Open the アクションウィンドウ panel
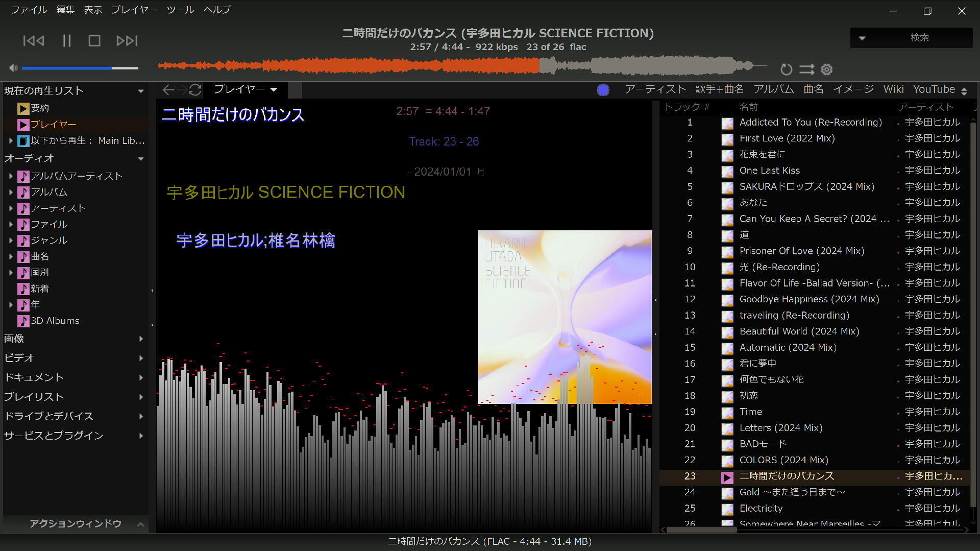This screenshot has height=551, width=980. tap(76, 524)
